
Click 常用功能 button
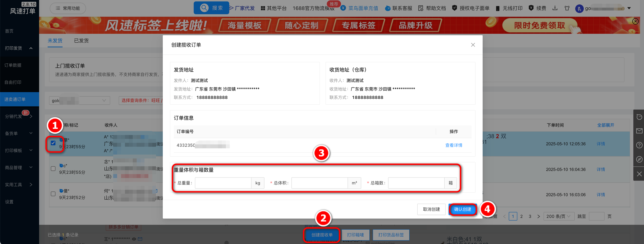(68, 8)
